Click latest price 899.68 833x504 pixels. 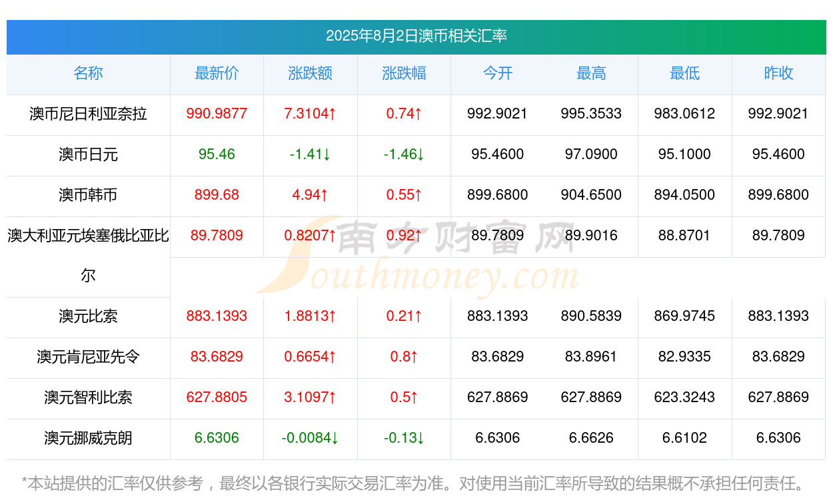(x=217, y=195)
